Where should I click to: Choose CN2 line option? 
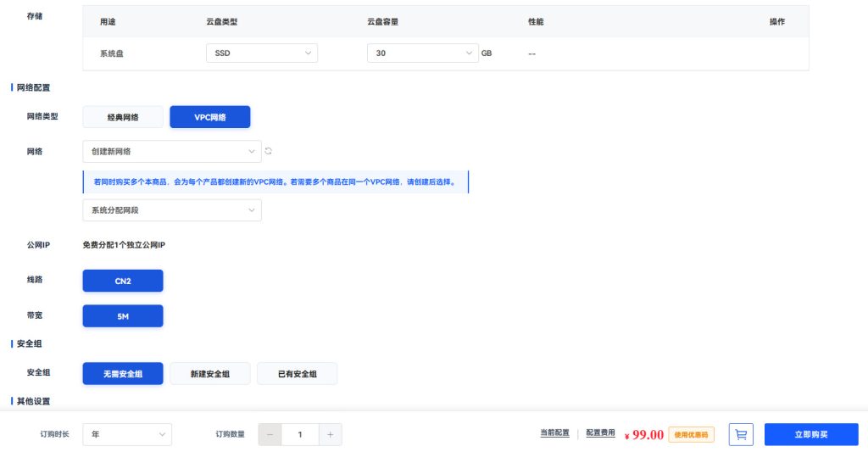[123, 281]
